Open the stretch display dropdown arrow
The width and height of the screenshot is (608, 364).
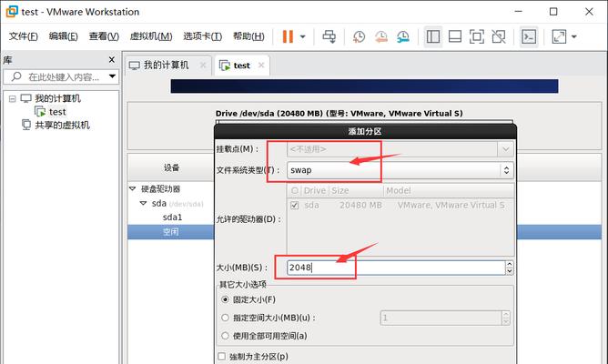click(574, 36)
